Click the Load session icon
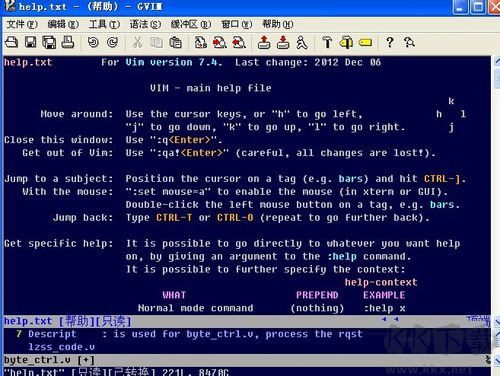Image resolution: width=500 pixels, height=376 pixels. tap(264, 43)
